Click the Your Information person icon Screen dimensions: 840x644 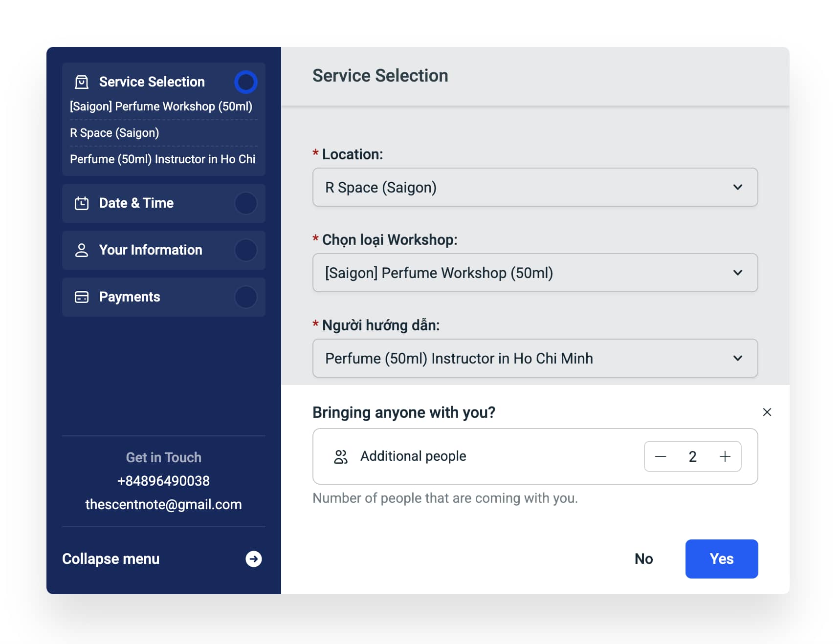click(x=82, y=250)
